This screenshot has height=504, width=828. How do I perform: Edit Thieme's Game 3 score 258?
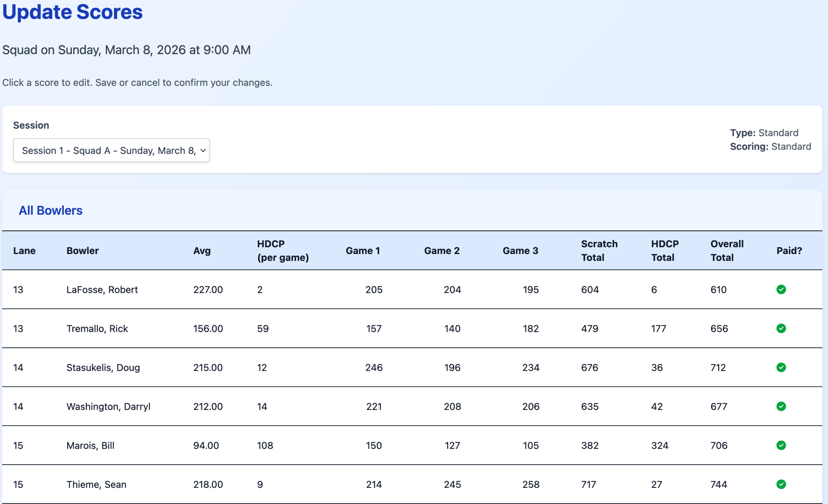click(531, 484)
